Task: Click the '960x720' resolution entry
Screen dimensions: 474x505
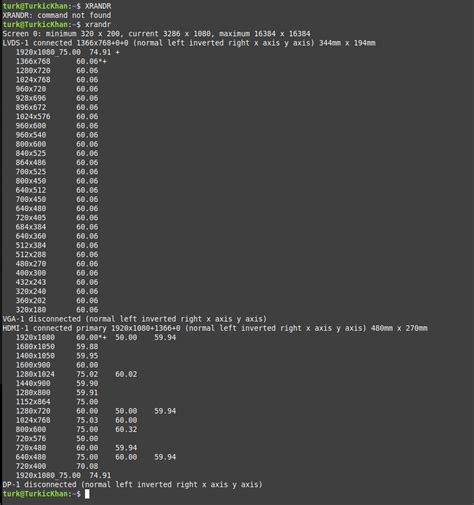Action: click(31, 89)
